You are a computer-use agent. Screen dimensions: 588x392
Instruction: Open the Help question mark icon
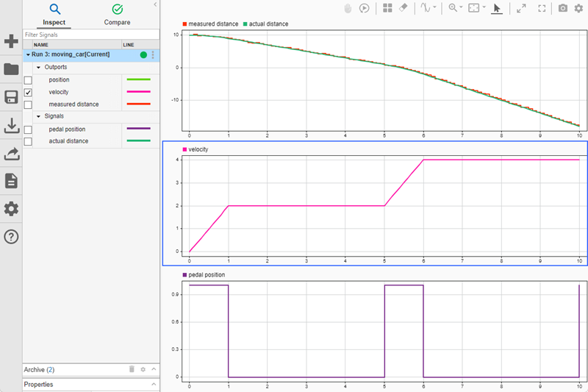(x=11, y=236)
